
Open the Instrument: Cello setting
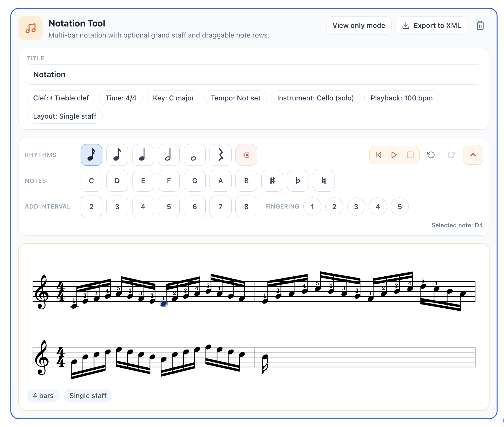315,98
